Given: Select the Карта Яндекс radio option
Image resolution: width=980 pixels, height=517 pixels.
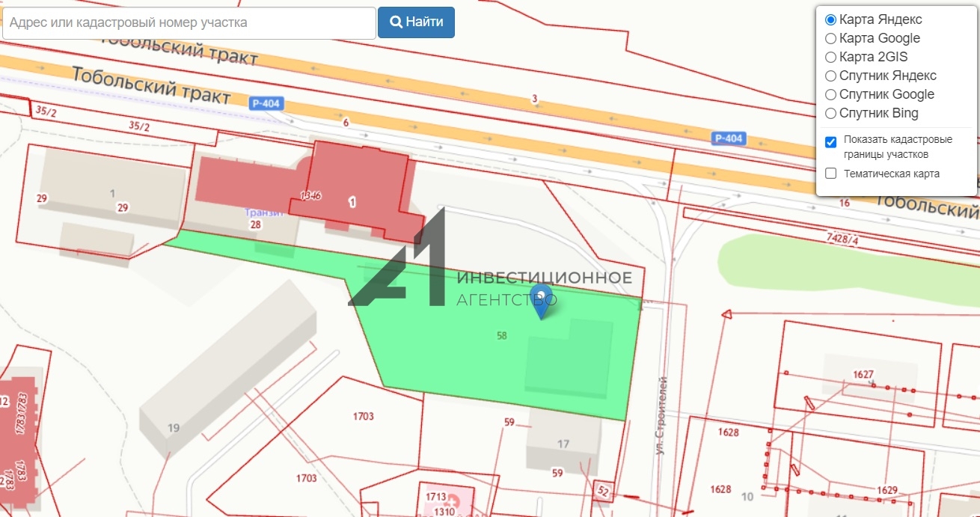Looking at the screenshot, I should 830,19.
